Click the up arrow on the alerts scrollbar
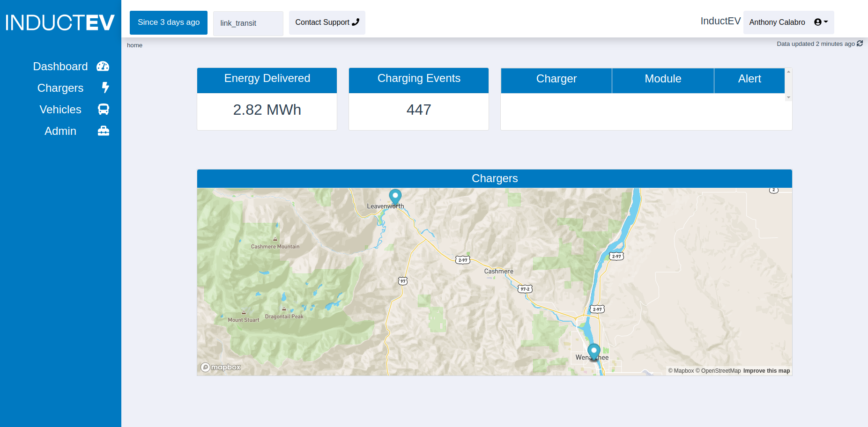Viewport: 868px width, 427px height. pos(789,71)
